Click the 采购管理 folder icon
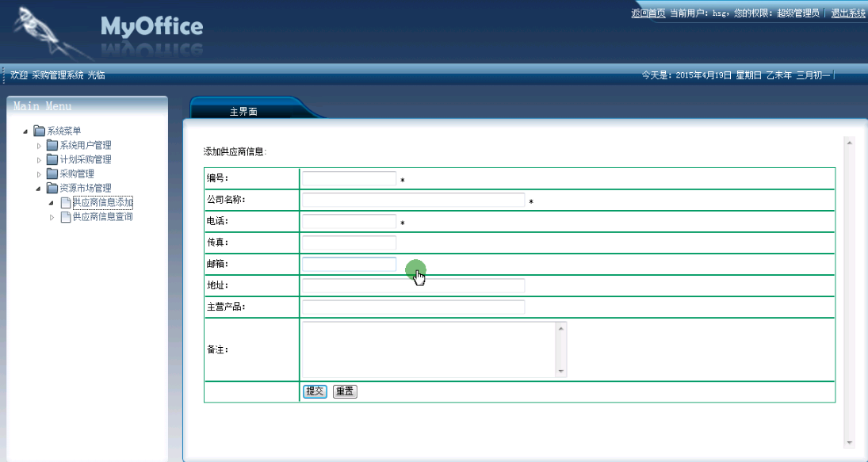868x462 pixels. click(52, 174)
